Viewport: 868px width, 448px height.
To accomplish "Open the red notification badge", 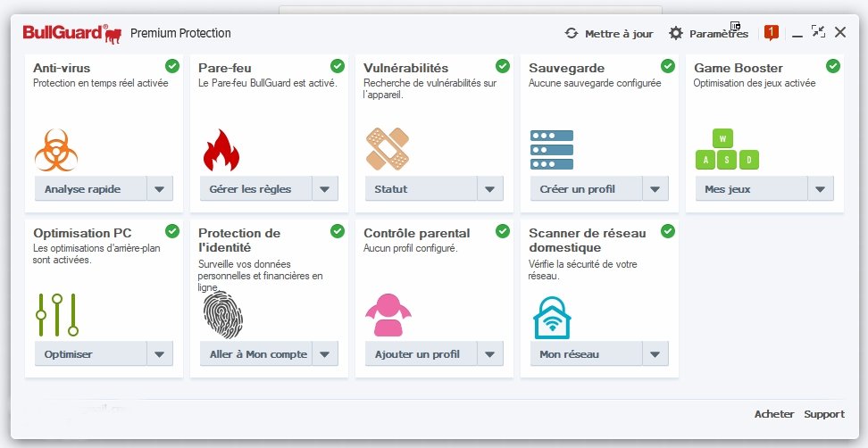I will tap(772, 33).
